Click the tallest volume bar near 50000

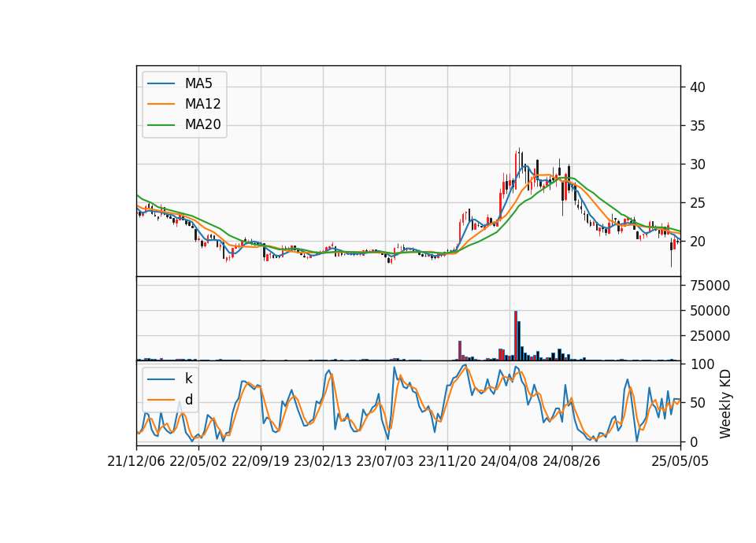click(516, 335)
